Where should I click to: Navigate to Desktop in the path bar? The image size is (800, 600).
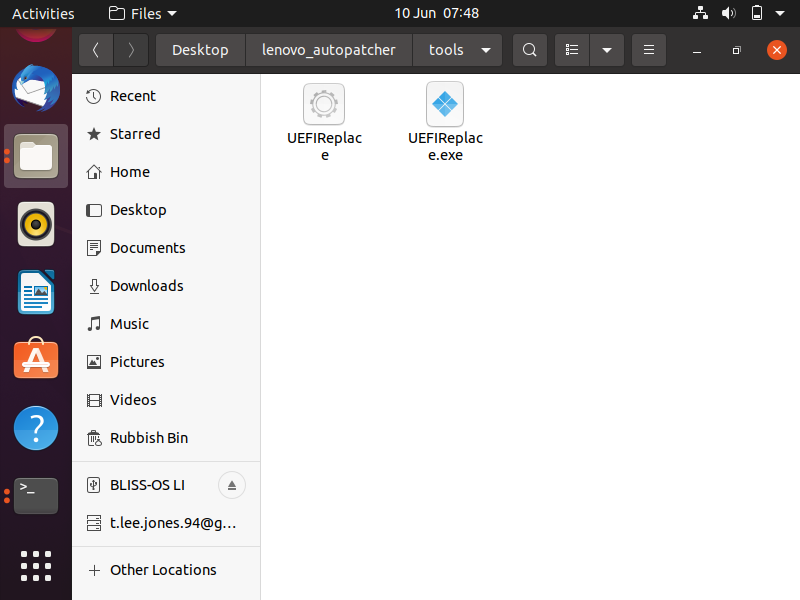(200, 50)
